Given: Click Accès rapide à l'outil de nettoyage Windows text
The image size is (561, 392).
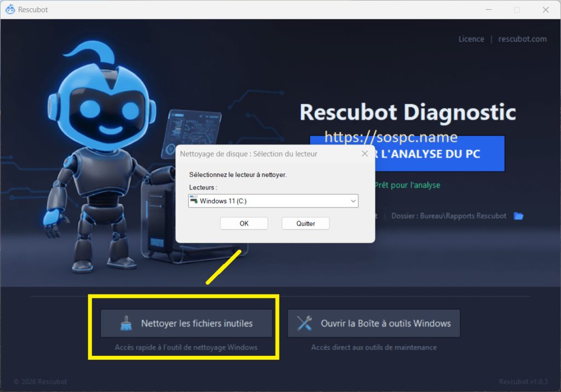Looking at the screenshot, I should click(186, 347).
